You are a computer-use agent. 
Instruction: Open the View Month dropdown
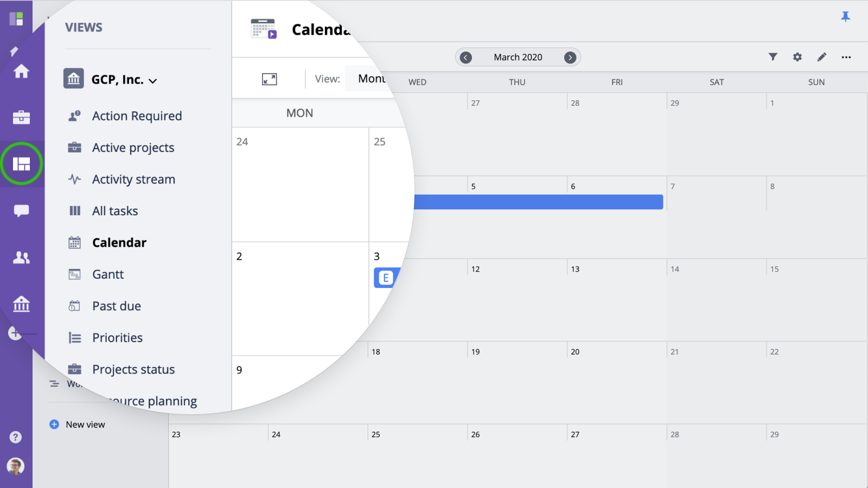point(372,79)
